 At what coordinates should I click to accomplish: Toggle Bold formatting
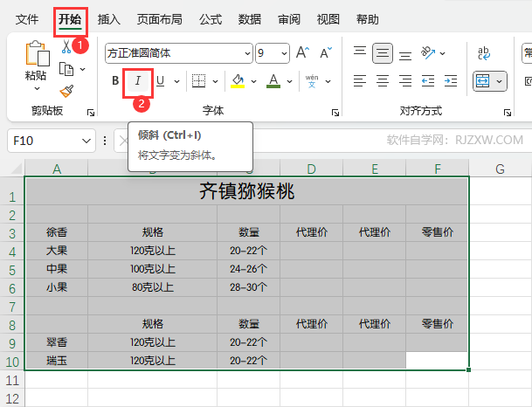115,80
